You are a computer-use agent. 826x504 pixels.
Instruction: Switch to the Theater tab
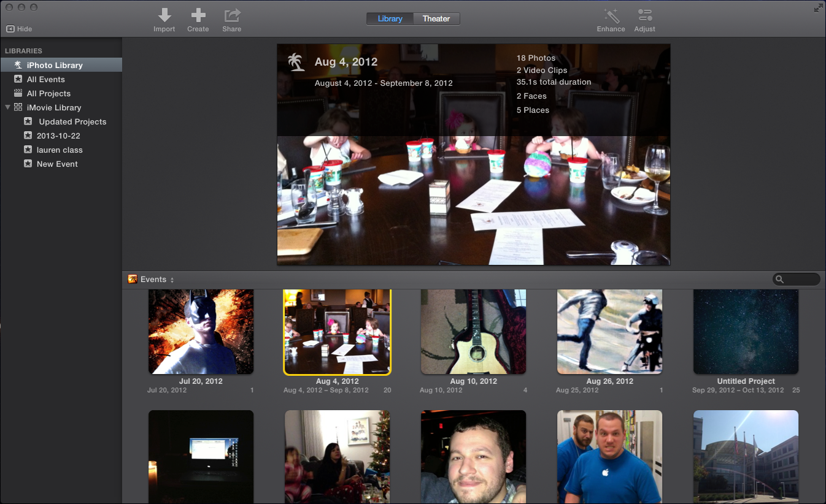click(x=436, y=19)
